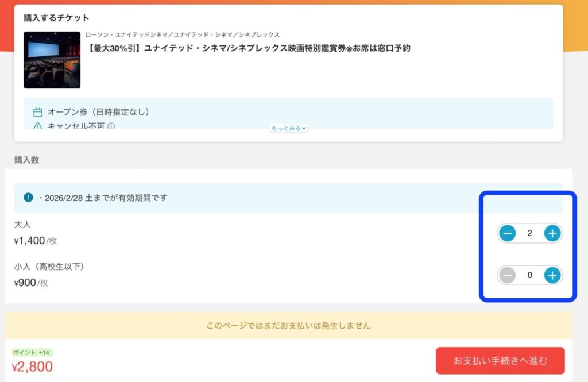
Task: Click the ポイント +14 badge
Action: [32, 352]
